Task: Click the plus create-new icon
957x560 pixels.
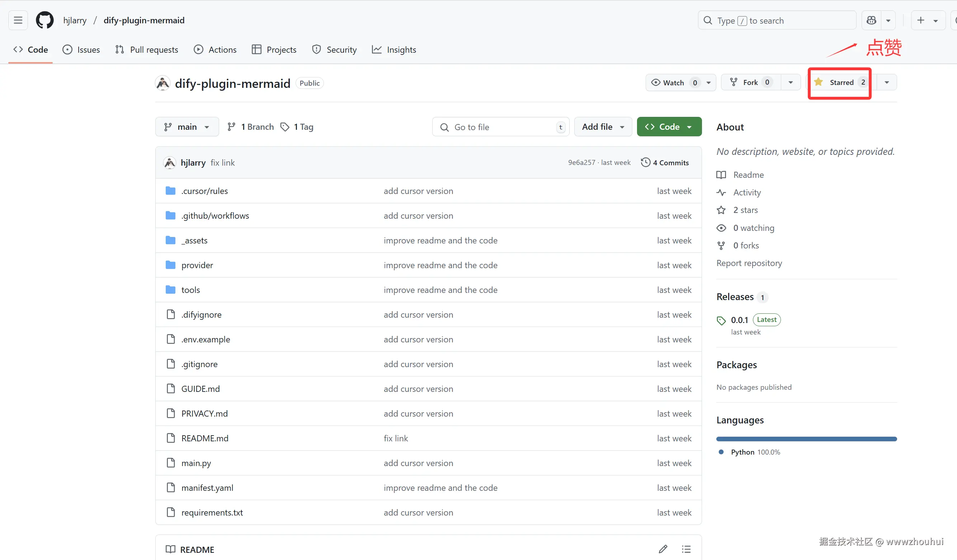Action: point(920,20)
